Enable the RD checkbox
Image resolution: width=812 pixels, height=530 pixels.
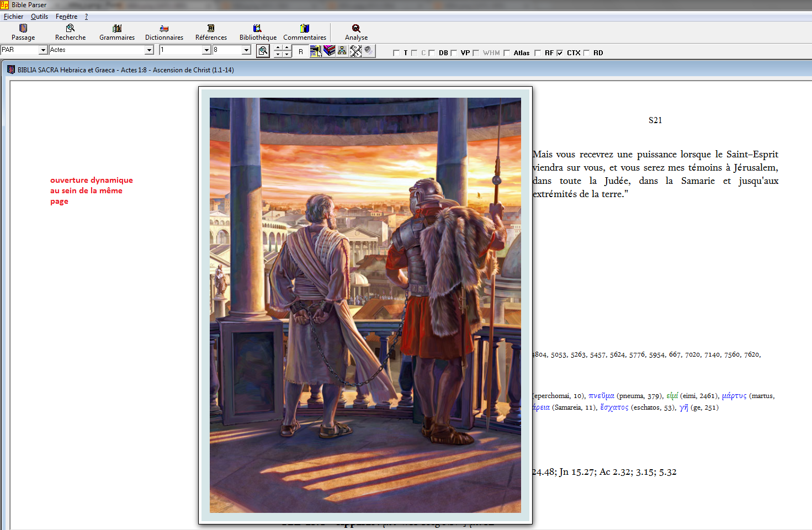(587, 53)
